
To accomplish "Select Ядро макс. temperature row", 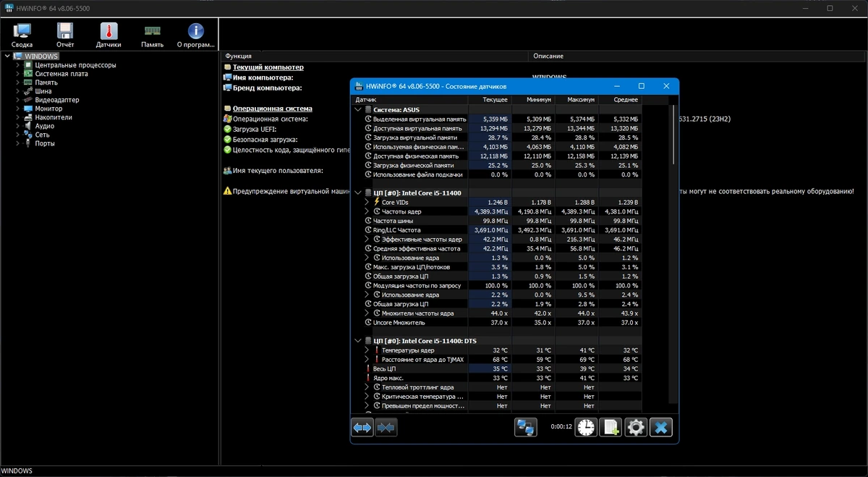I will (x=497, y=378).
